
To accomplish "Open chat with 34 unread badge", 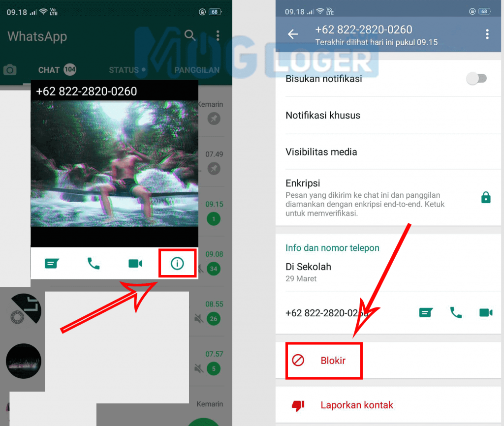I will tap(214, 269).
